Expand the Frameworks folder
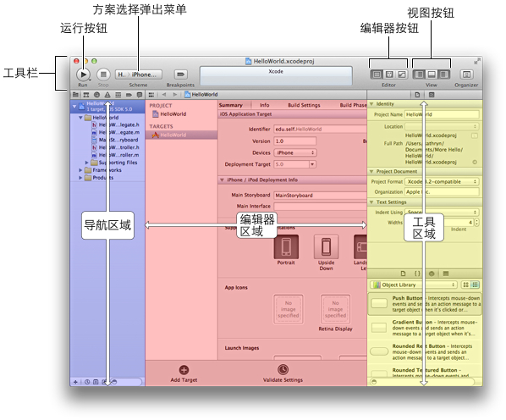The width and height of the screenshot is (506, 420). (80, 170)
